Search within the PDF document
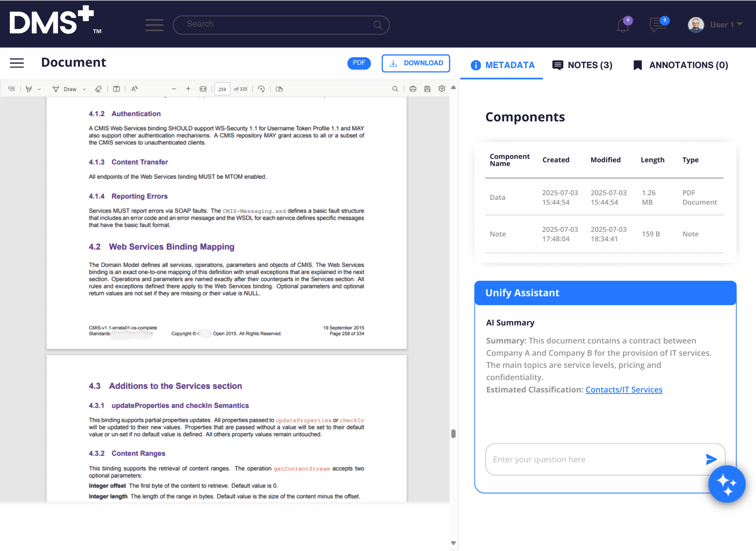This screenshot has height=551, width=756. (x=395, y=89)
